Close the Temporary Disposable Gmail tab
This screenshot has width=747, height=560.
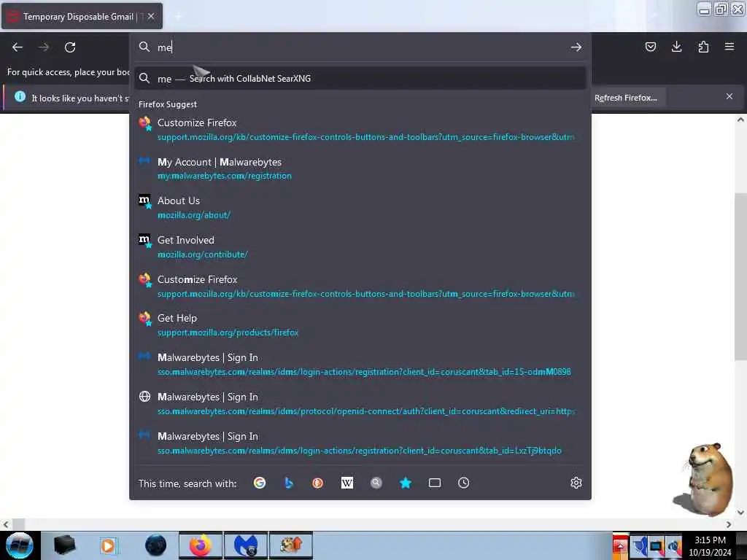(x=151, y=16)
